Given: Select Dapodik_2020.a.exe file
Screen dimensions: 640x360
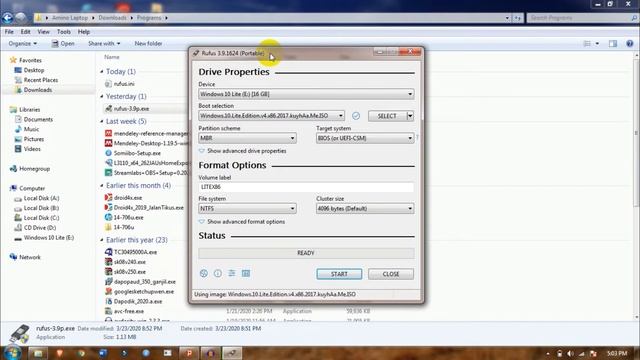Looking at the screenshot, I should point(133,301).
